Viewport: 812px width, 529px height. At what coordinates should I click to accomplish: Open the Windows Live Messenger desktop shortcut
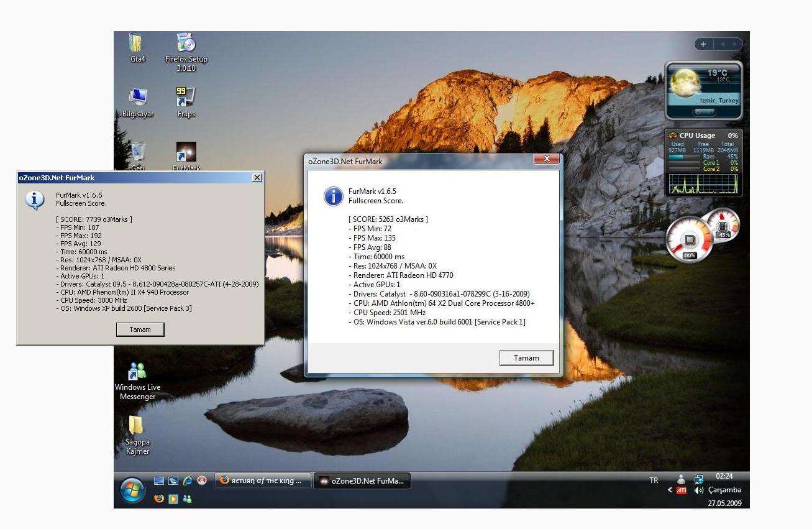tap(137, 381)
